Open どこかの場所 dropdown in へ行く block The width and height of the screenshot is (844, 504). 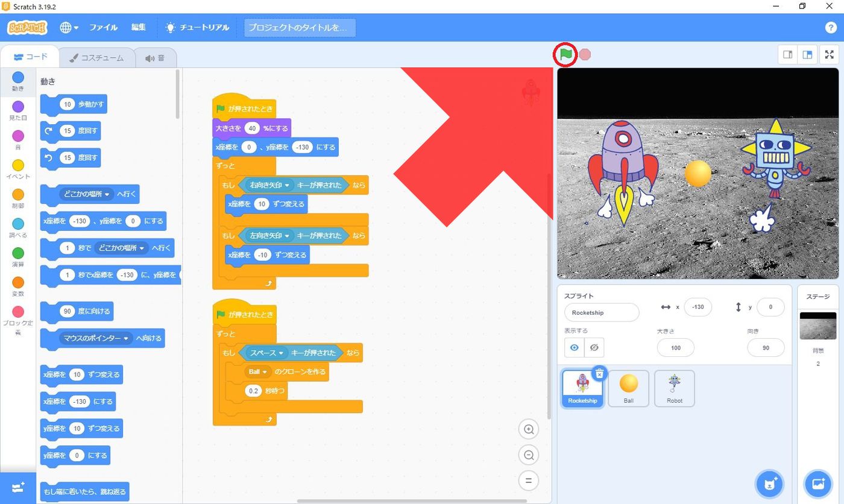[x=87, y=194]
